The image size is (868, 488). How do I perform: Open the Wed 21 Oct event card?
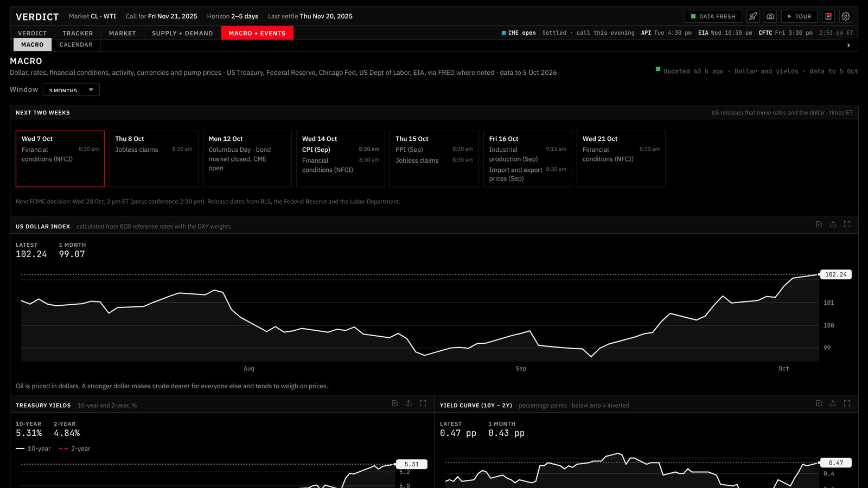click(x=621, y=159)
